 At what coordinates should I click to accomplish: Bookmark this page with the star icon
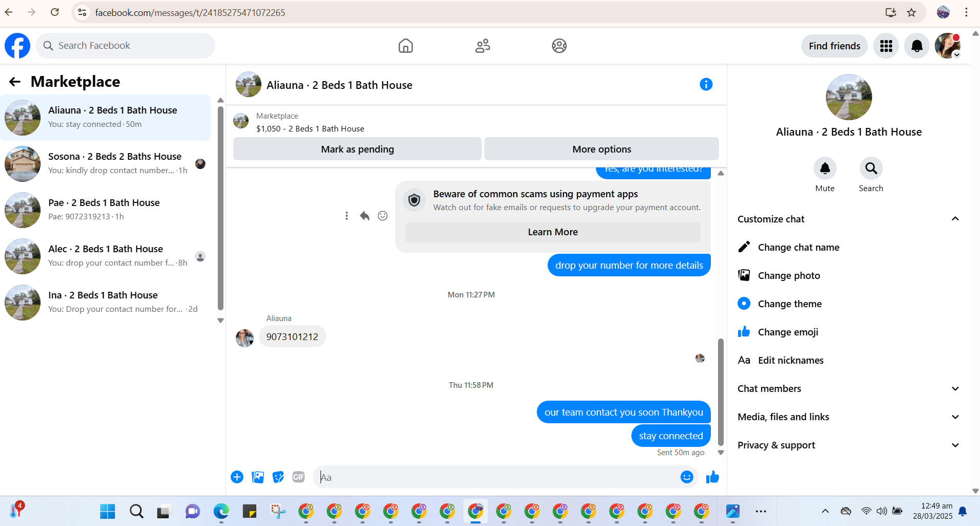click(x=912, y=12)
